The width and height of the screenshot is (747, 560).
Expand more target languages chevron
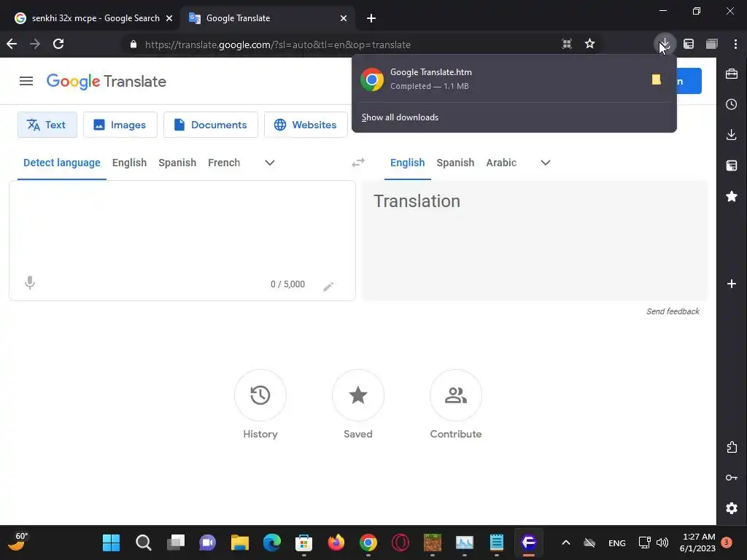[x=546, y=163]
